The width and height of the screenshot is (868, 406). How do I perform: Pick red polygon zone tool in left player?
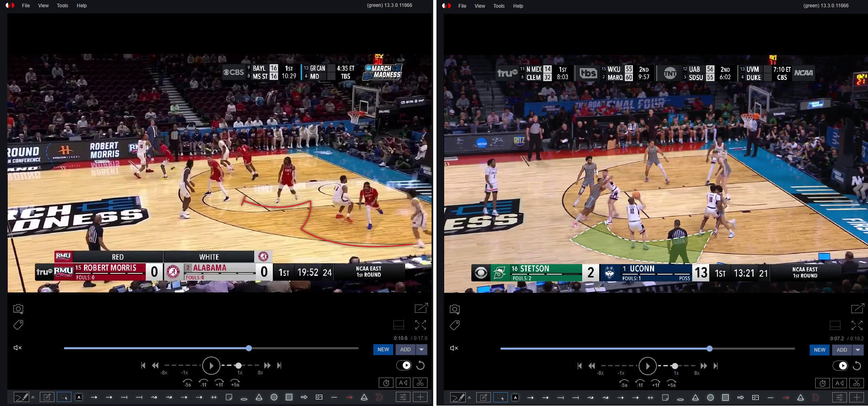[379, 397]
